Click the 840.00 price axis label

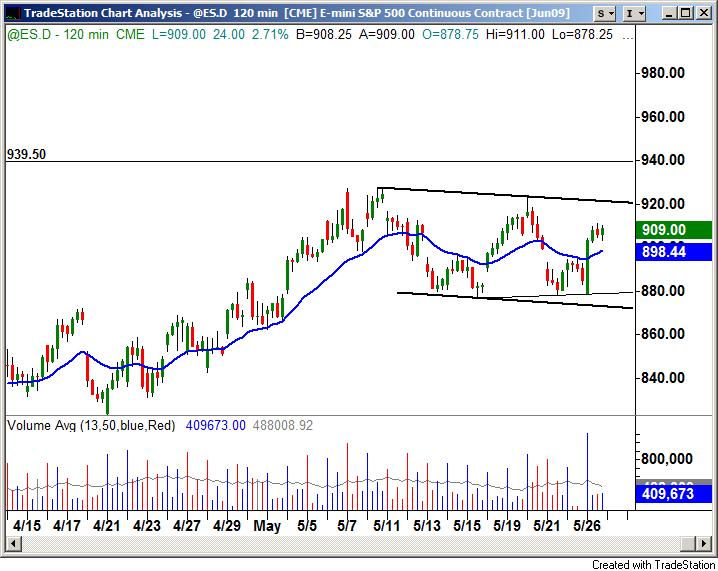pyautogui.click(x=663, y=378)
